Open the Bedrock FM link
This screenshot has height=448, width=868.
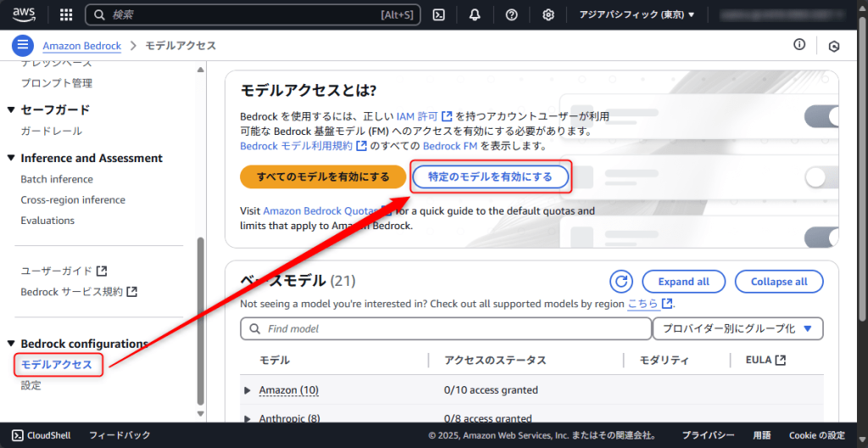(450, 147)
